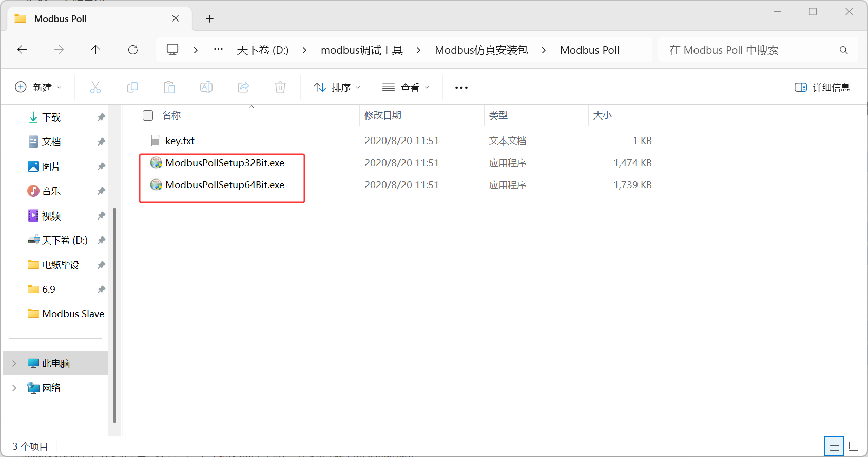Switch to large thumbnails view icon
The image size is (868, 457).
pos(854,446)
